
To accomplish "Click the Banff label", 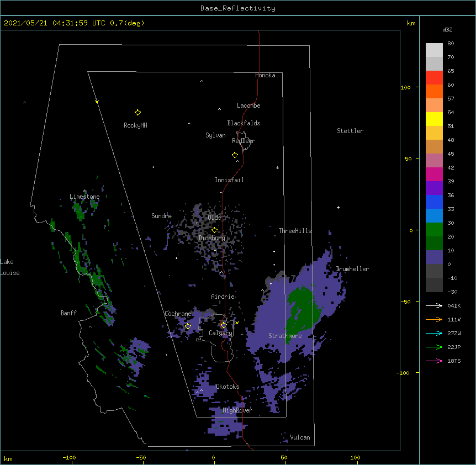I will [68, 313].
